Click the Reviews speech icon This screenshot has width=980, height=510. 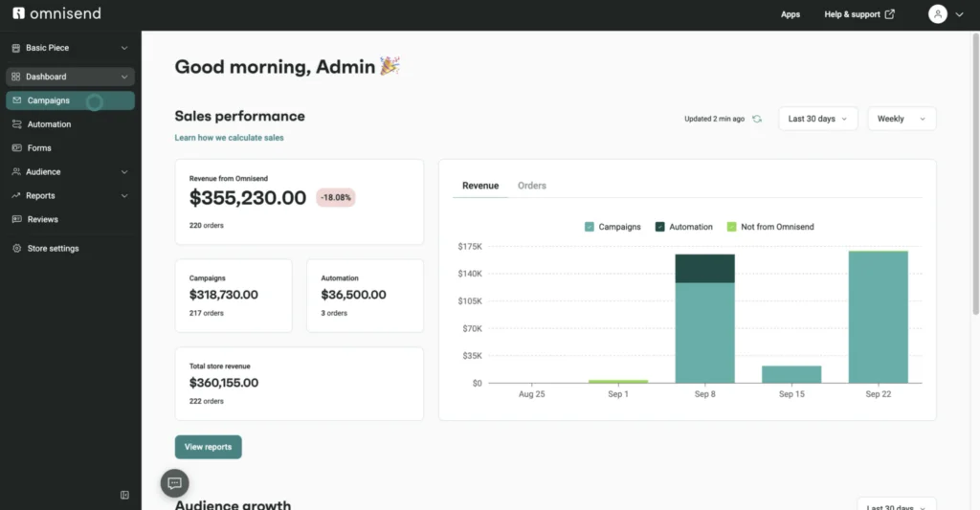tap(17, 219)
